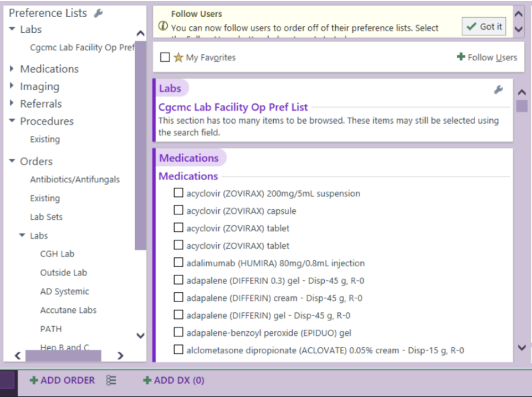Click the down arrow on the main list scrollbar
The height and width of the screenshot is (397, 532).
coord(522,348)
